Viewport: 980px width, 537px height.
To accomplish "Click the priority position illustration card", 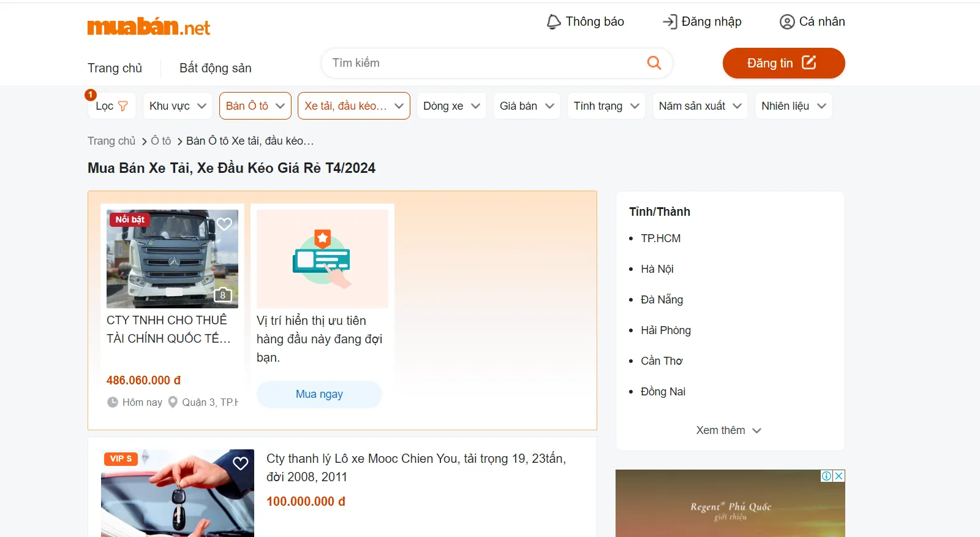I will [322, 259].
